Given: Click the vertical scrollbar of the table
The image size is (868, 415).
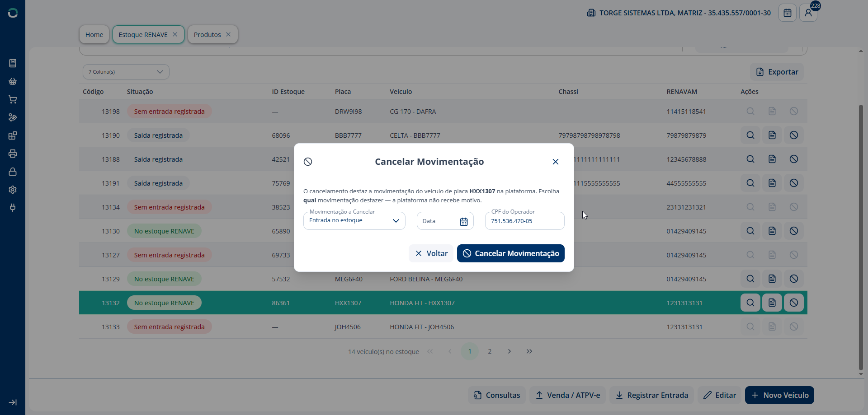Looking at the screenshot, I should pyautogui.click(x=861, y=237).
